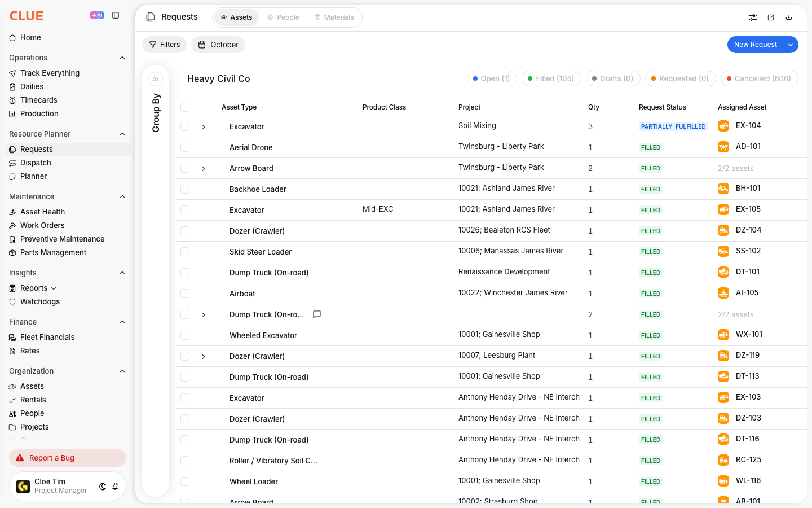Check the Aerial Drone row checkbox
Screen dimensions: 812x508
click(x=185, y=147)
